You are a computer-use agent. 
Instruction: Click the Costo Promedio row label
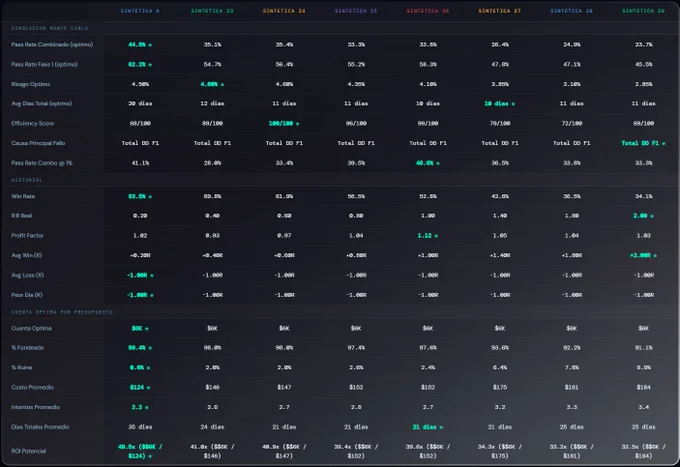[33, 388]
